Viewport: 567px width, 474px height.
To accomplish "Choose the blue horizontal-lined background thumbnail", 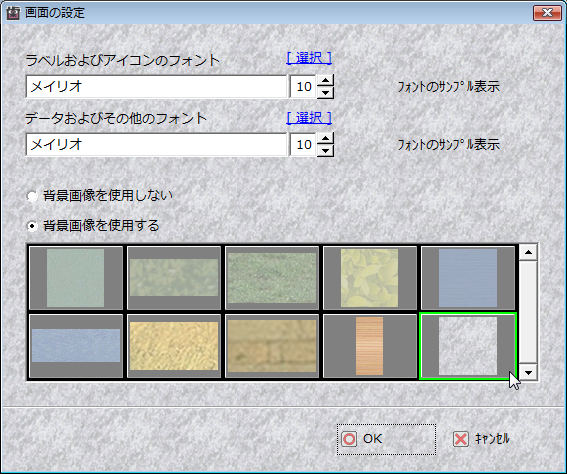I will point(468,278).
